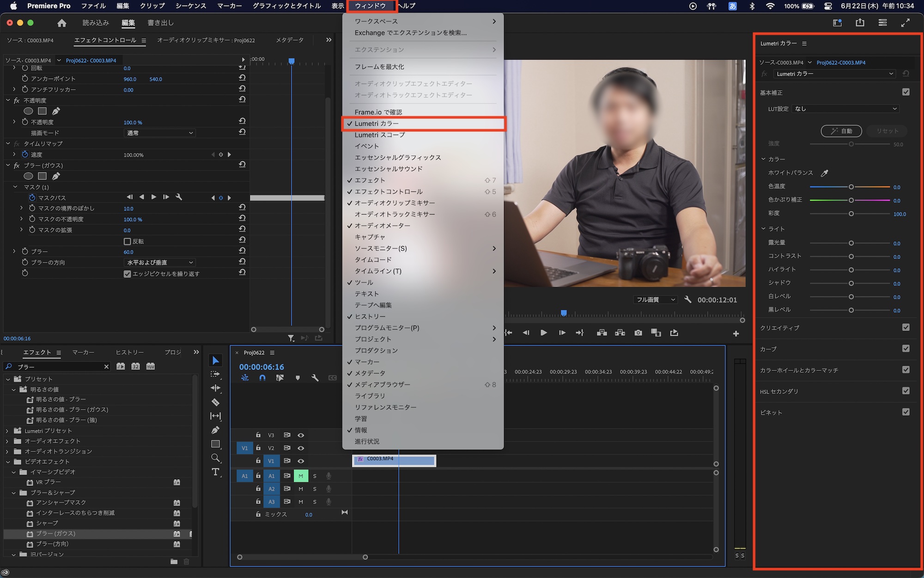The image size is (924, 578).
Task: Click the 自動 auto button
Action: pos(841,131)
